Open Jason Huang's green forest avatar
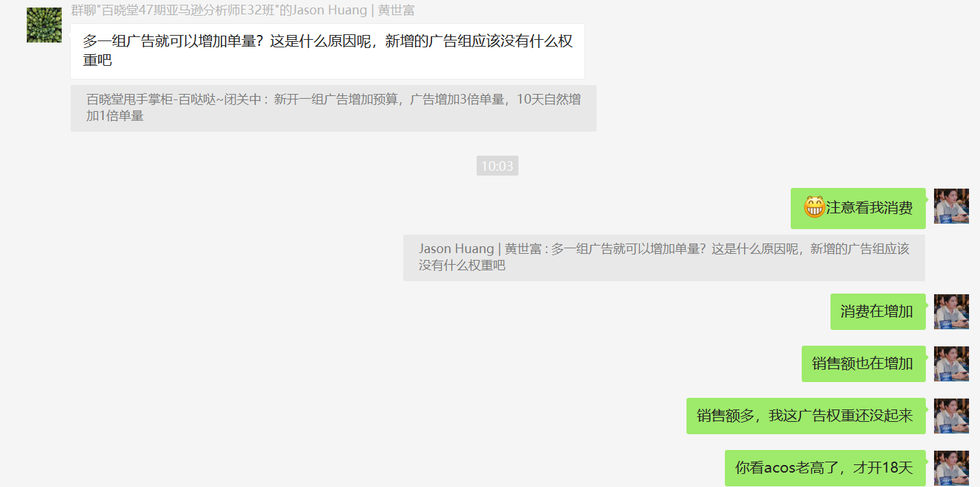The image size is (980, 487). (44, 25)
